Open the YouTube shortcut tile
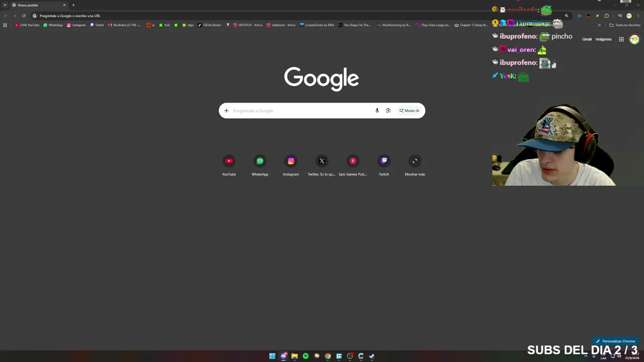Screen dimensions: 644x362 pyautogui.click(x=229, y=165)
